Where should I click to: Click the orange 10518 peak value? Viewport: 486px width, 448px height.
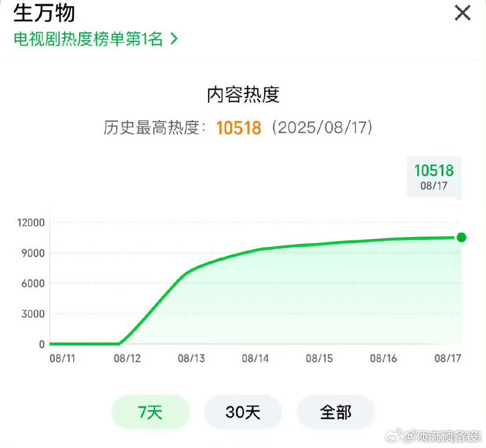click(x=239, y=128)
